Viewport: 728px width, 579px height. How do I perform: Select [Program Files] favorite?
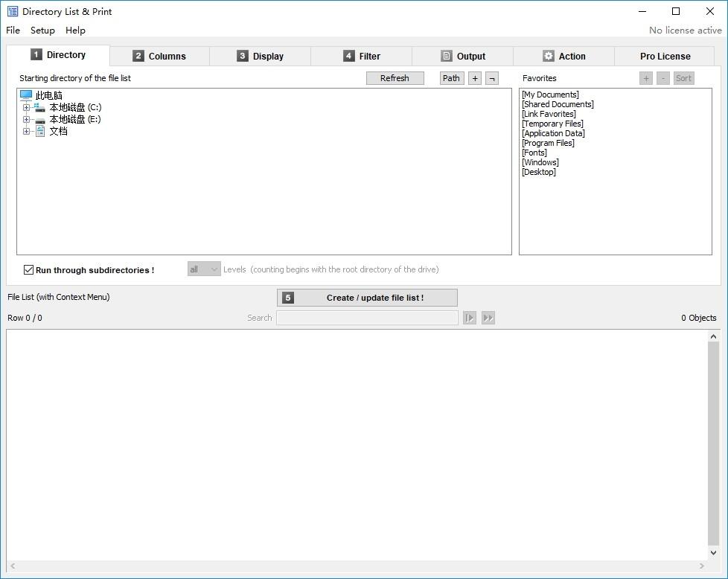[548, 143]
